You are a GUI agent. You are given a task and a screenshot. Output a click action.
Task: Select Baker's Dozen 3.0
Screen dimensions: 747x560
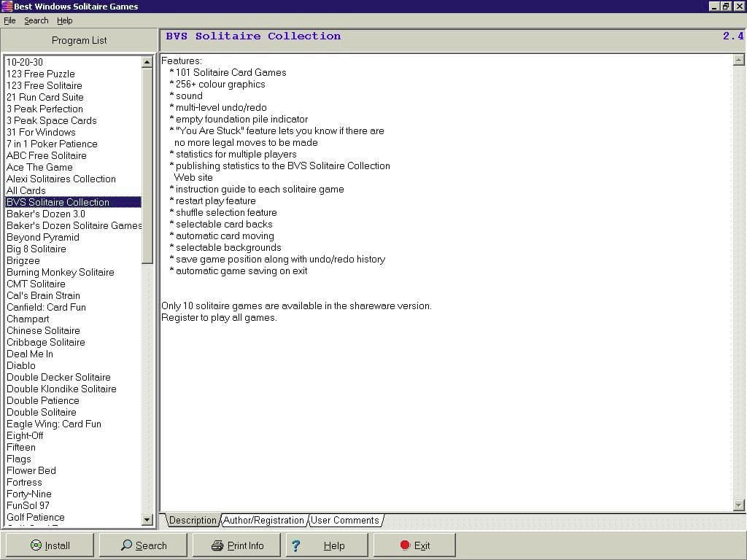pos(73,214)
